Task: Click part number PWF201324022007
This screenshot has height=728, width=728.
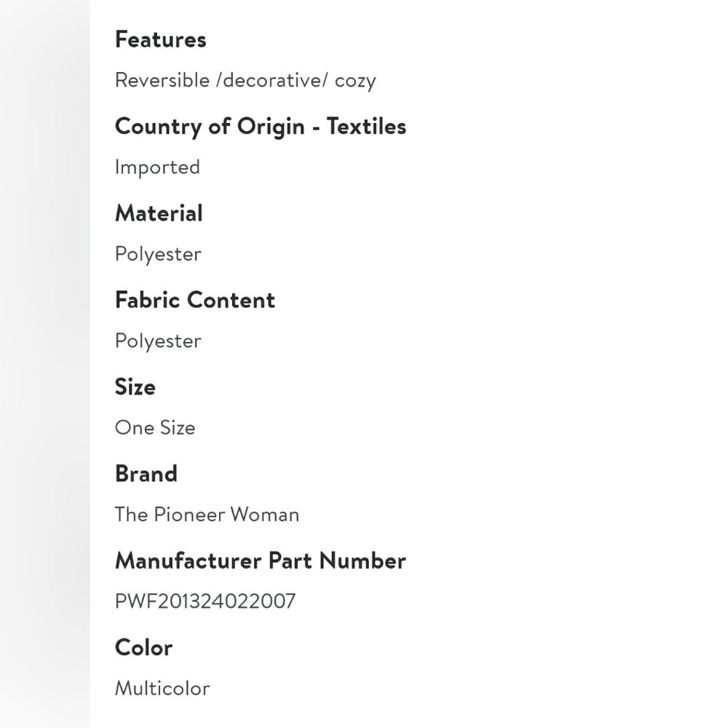Action: click(x=205, y=601)
